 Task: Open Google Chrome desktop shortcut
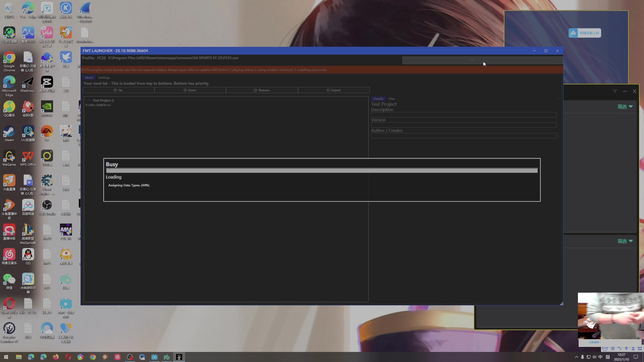tap(9, 62)
